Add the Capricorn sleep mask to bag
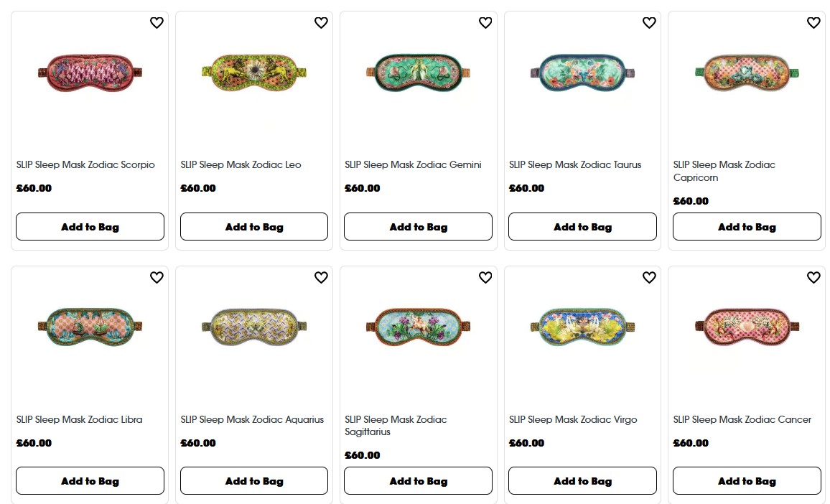 [747, 226]
